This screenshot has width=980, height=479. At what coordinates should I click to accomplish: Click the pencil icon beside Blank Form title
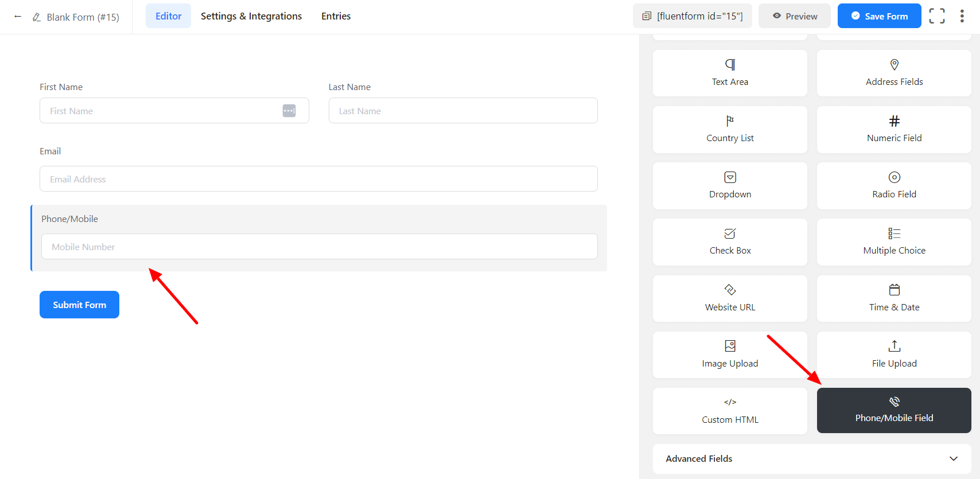point(37,17)
